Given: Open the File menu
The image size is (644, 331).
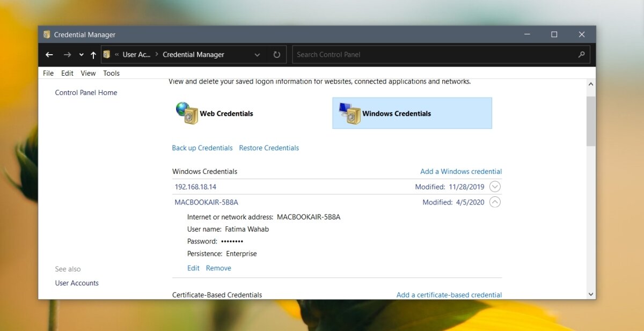Looking at the screenshot, I should 48,73.
